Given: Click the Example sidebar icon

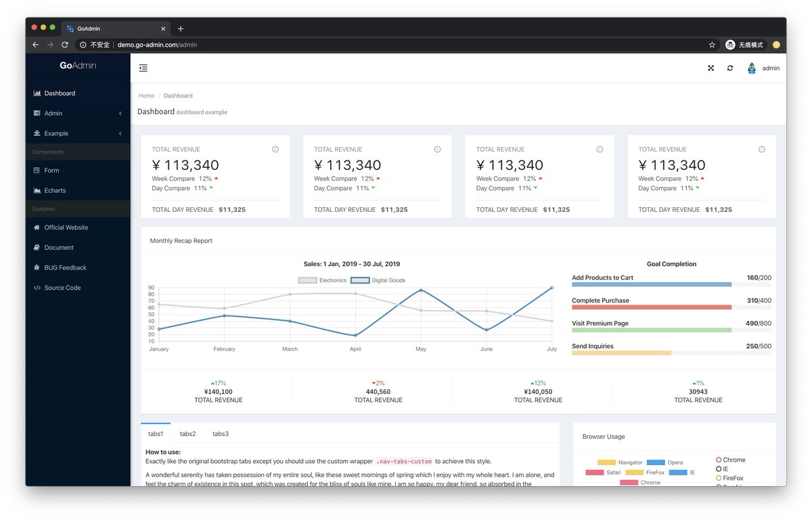Looking at the screenshot, I should [x=37, y=133].
